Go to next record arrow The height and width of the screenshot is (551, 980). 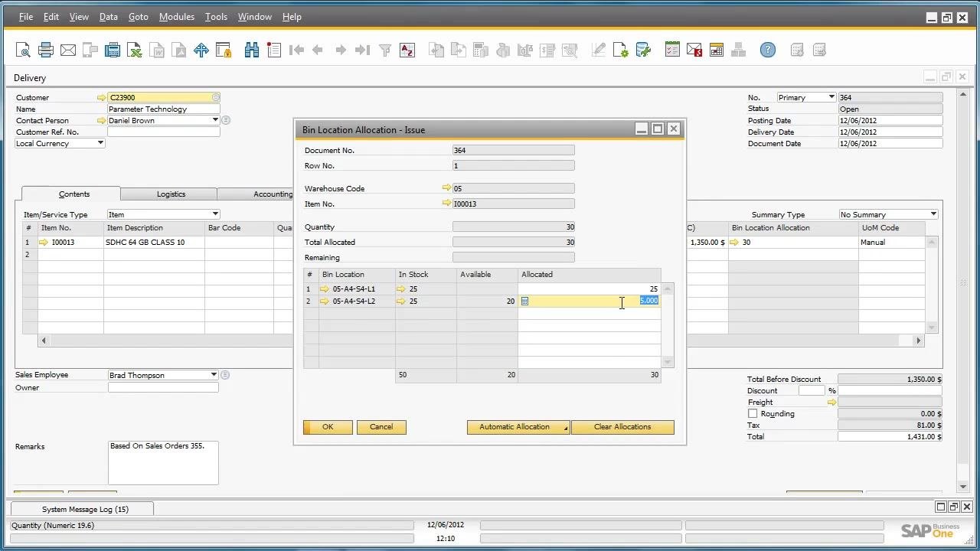tap(341, 51)
